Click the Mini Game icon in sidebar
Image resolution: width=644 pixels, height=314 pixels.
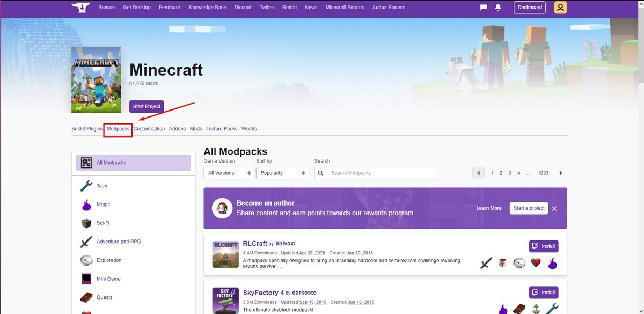(x=86, y=279)
